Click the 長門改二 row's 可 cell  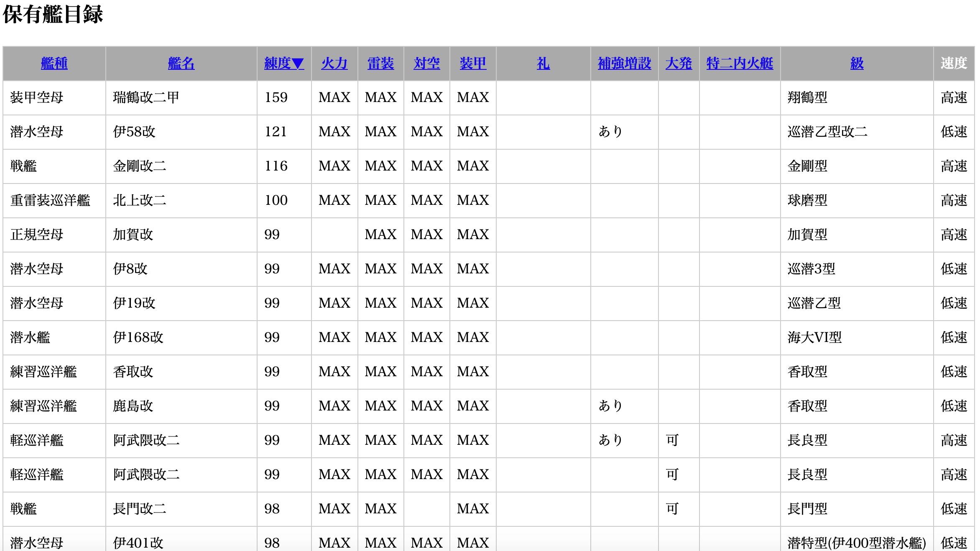(x=672, y=509)
